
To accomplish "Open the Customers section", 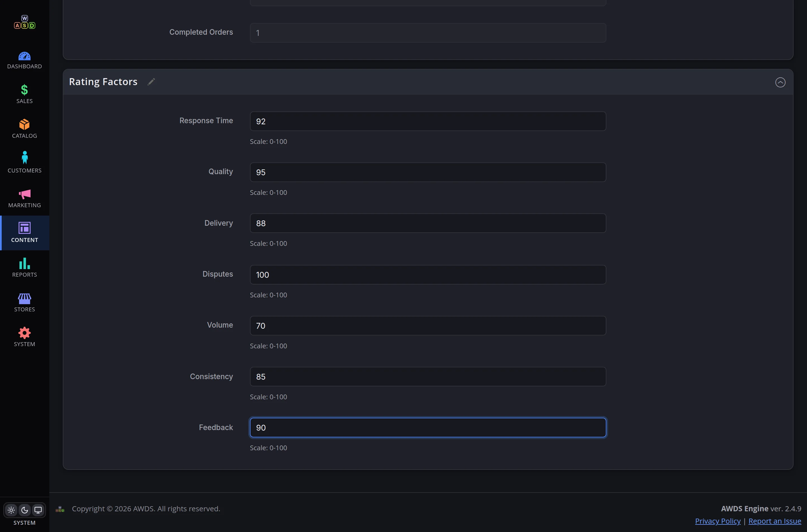I will (x=24, y=162).
